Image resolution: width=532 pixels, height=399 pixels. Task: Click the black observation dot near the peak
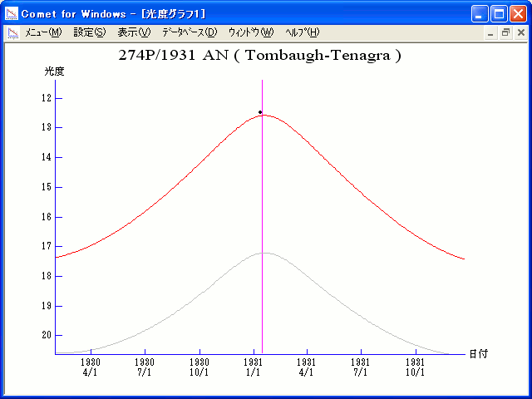click(x=259, y=111)
